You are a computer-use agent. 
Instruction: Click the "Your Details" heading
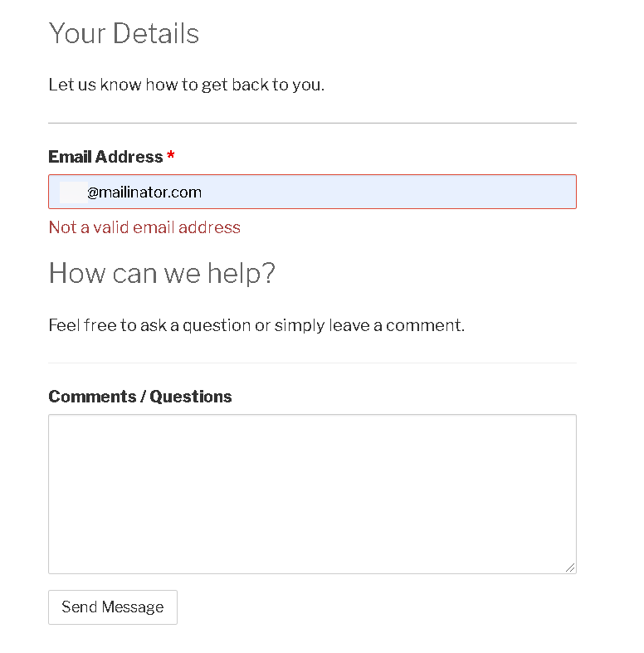coord(124,33)
